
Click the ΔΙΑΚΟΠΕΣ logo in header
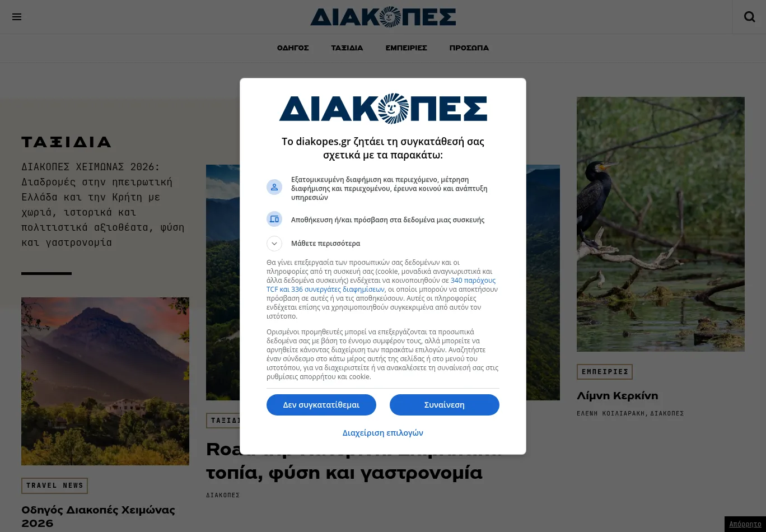click(x=383, y=17)
